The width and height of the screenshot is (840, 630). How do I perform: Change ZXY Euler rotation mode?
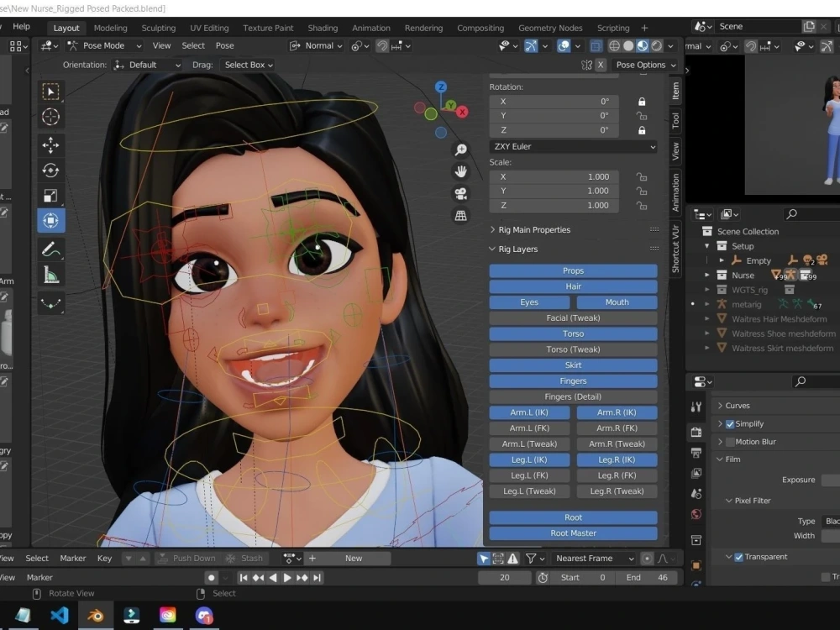click(573, 147)
